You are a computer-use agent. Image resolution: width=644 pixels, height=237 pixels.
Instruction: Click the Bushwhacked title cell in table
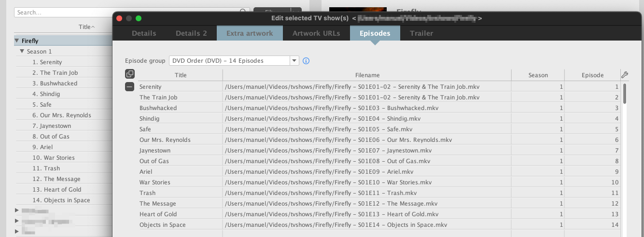point(181,108)
